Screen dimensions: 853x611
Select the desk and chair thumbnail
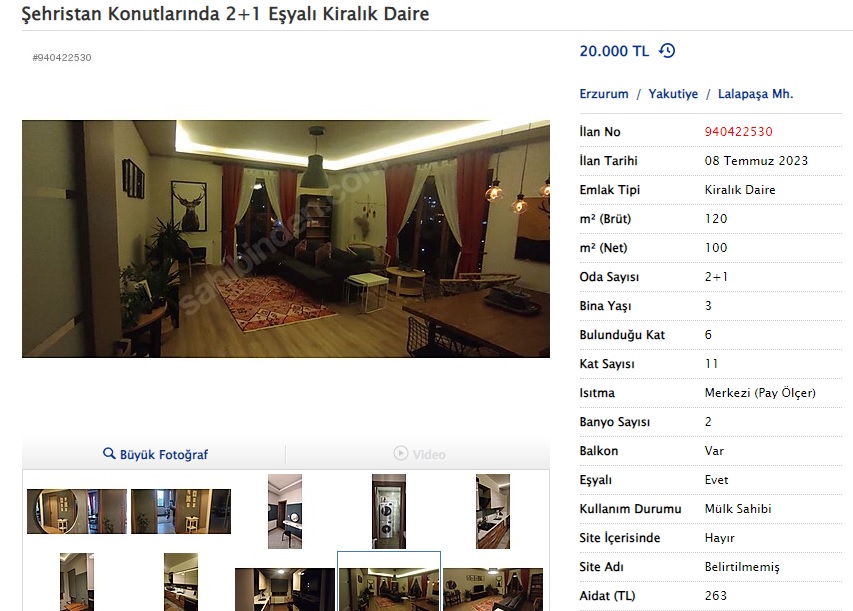tap(285, 511)
